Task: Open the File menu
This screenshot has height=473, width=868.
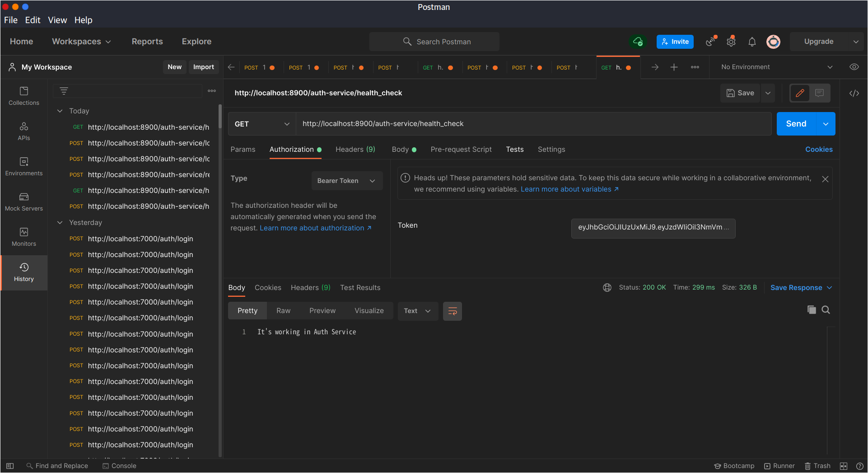Action: click(x=11, y=20)
